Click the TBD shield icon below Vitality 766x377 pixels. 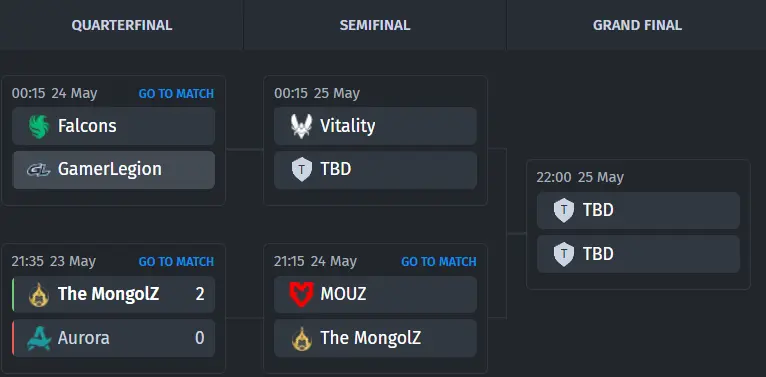pyautogui.click(x=301, y=169)
